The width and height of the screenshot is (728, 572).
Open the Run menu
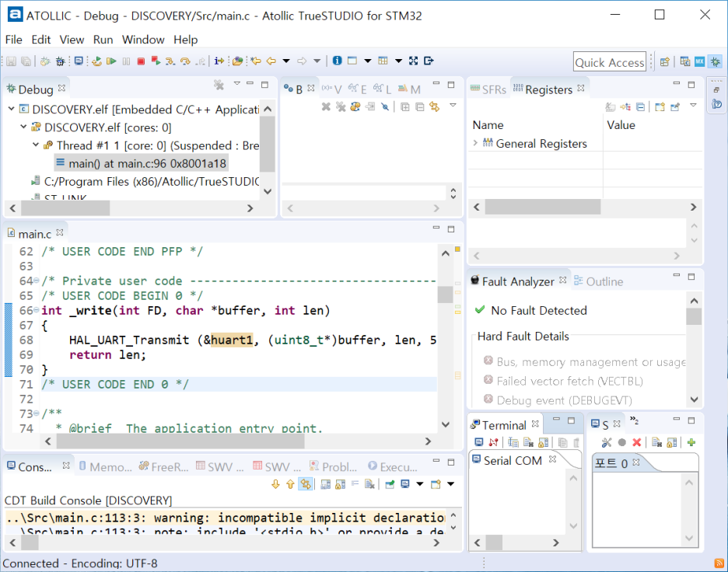[103, 40]
